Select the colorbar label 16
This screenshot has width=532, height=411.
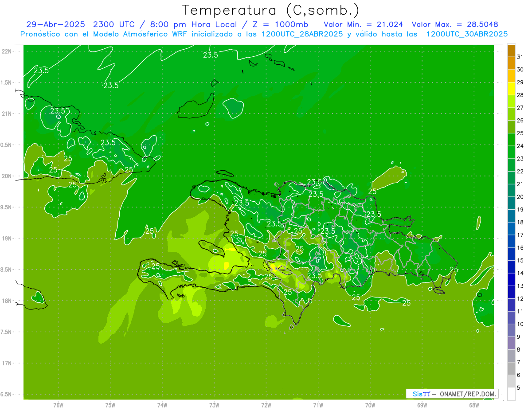pyautogui.click(x=520, y=248)
